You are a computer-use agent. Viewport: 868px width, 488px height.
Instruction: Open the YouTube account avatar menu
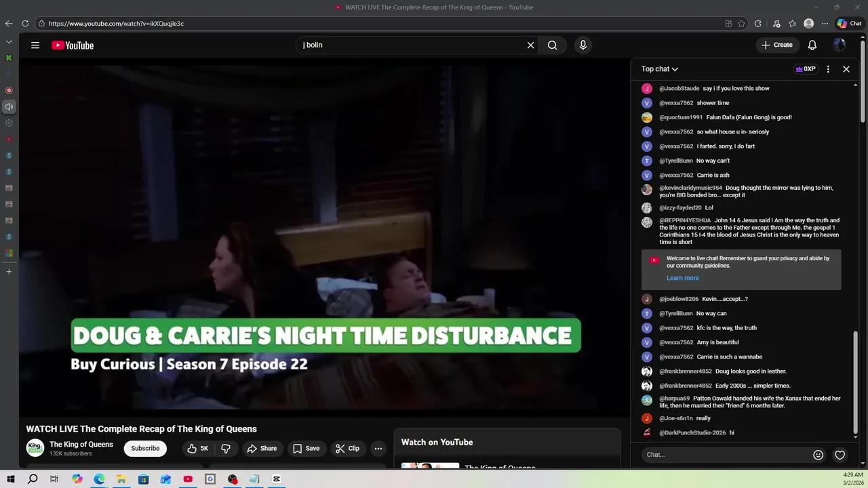tap(840, 45)
